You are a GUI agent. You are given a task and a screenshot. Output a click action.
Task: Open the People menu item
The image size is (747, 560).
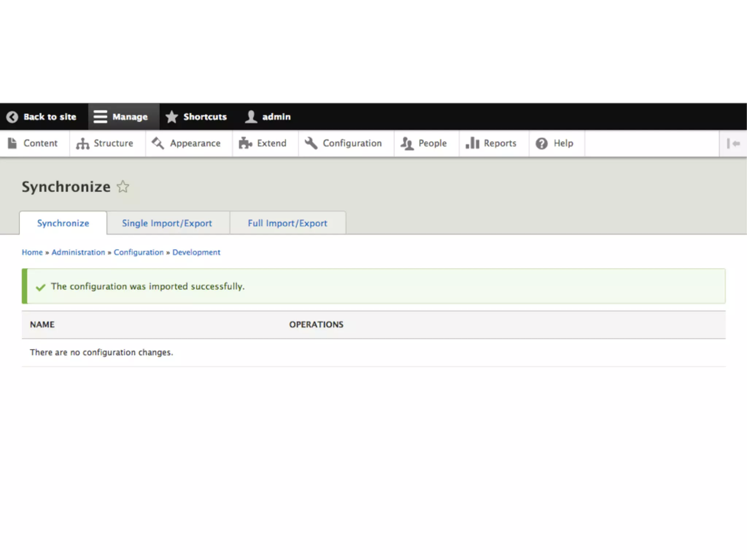tap(432, 143)
